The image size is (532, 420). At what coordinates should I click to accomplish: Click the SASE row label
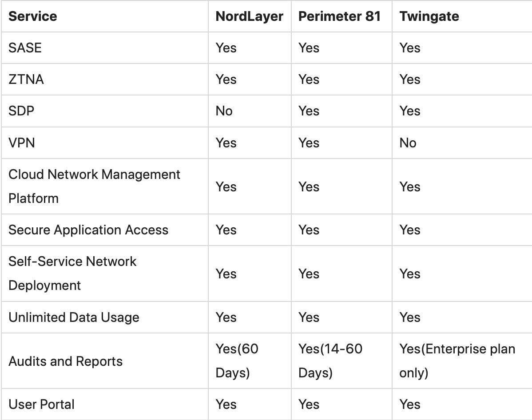(25, 48)
